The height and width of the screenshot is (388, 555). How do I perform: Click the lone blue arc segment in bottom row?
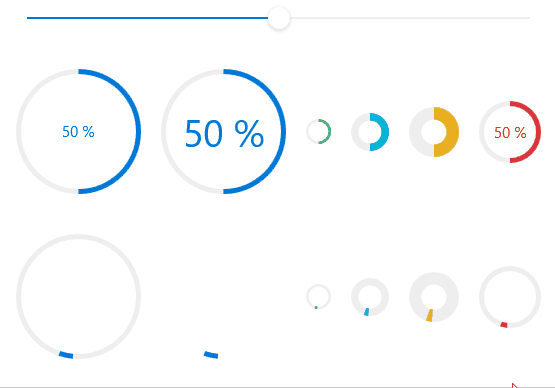click(211, 354)
